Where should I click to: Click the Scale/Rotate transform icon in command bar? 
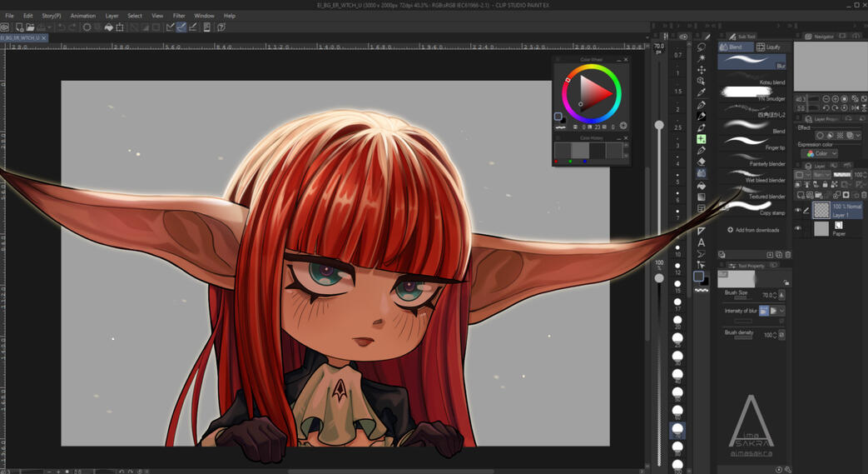[x=120, y=27]
